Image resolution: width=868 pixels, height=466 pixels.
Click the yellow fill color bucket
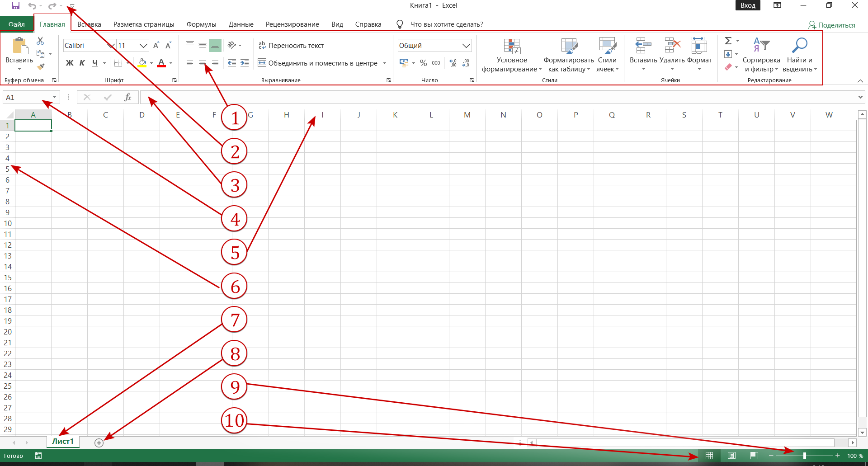tap(142, 63)
